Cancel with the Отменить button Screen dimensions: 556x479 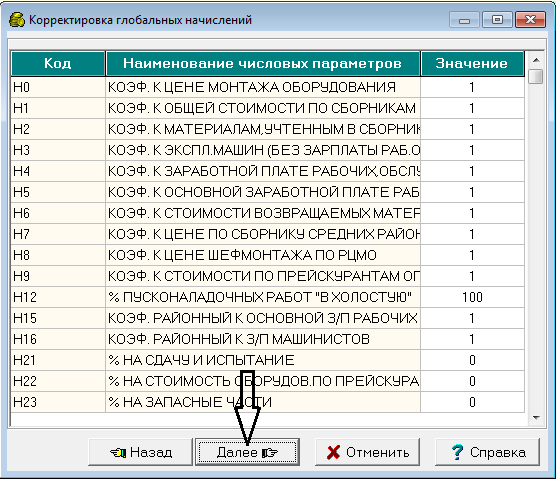tap(367, 452)
